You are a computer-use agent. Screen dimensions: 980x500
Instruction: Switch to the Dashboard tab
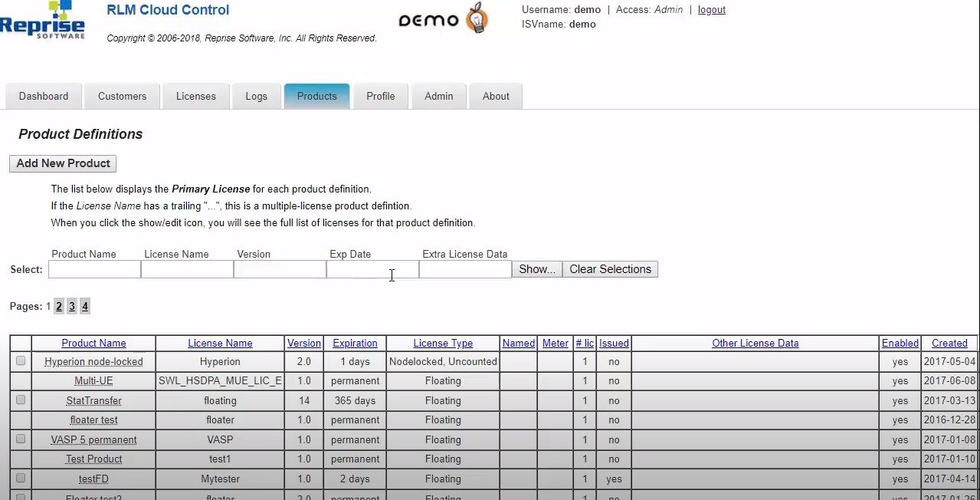(43, 96)
